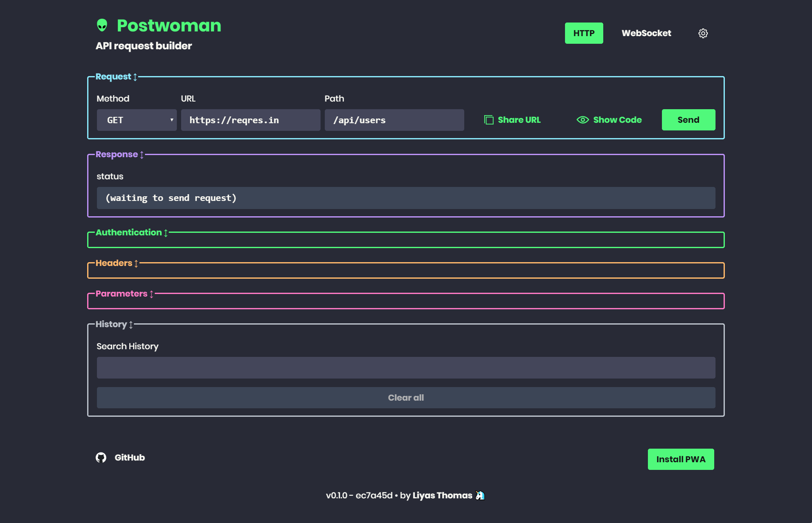Expand the Parameters section
This screenshot has width=812, height=523.
[124, 294]
